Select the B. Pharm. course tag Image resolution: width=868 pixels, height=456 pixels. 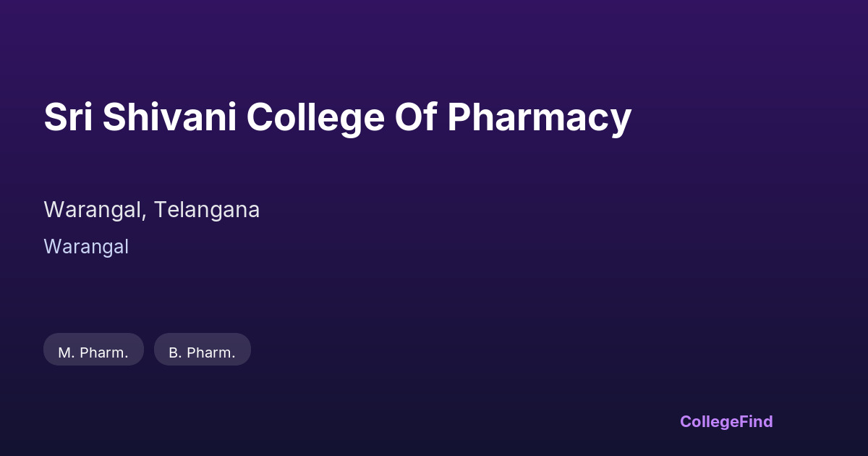click(203, 350)
